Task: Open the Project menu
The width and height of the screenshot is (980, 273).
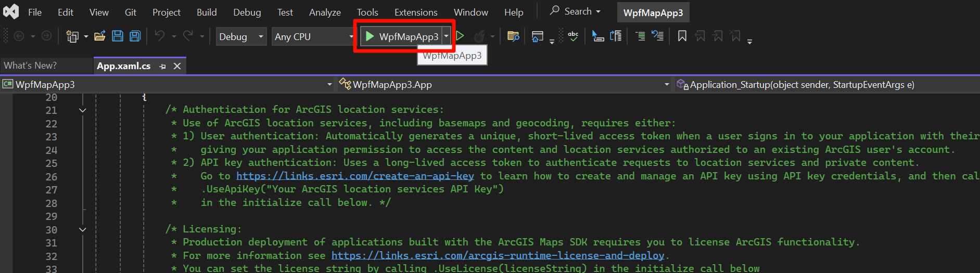Action: (167, 12)
